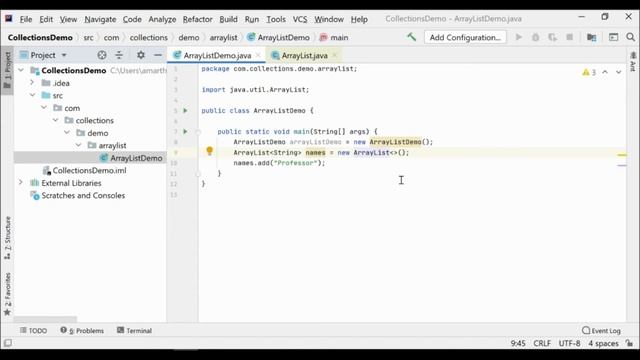This screenshot has height=360, width=640.
Task: Click the 9:45 caret position indicator
Action: click(x=518, y=343)
